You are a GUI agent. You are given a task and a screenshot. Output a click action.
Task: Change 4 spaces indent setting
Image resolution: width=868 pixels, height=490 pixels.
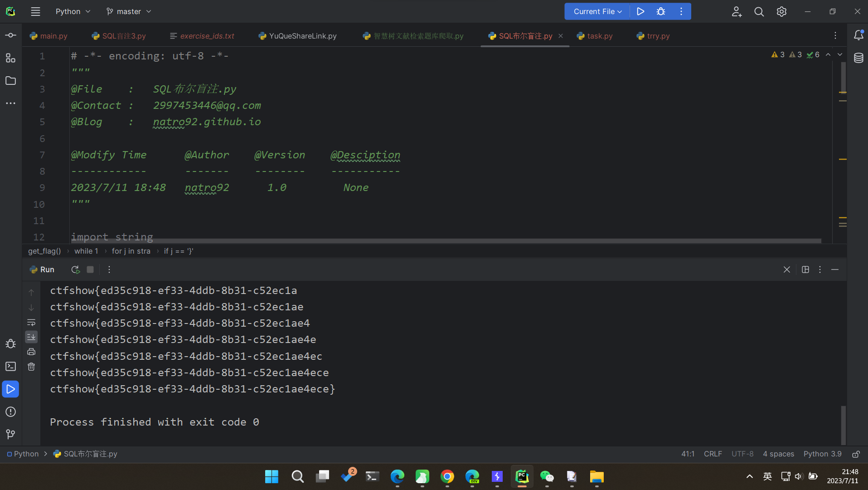click(778, 454)
